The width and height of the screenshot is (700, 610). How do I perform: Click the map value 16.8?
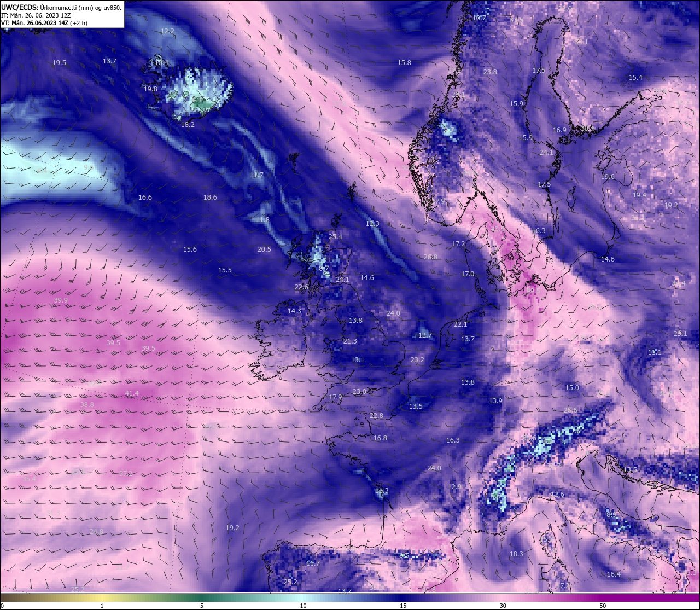coord(380,438)
